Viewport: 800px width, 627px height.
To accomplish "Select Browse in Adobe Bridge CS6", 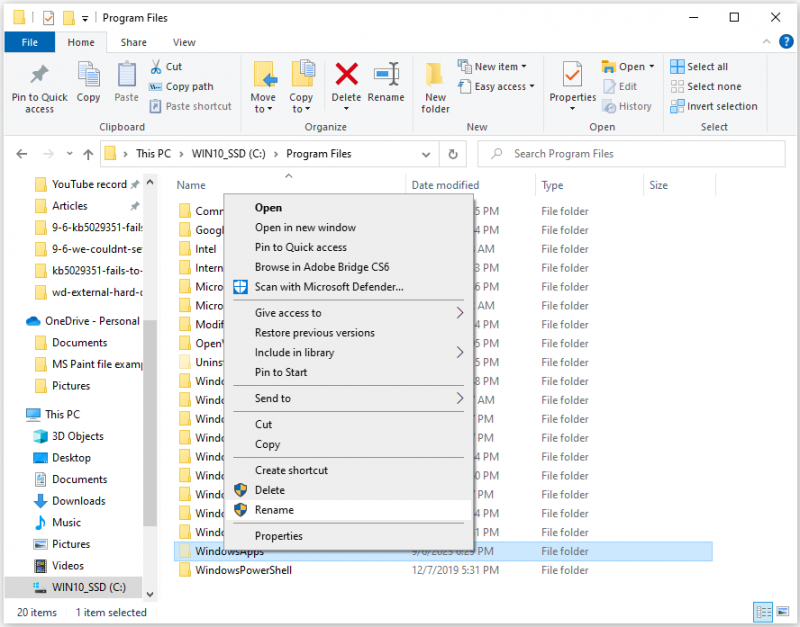I will click(x=349, y=267).
